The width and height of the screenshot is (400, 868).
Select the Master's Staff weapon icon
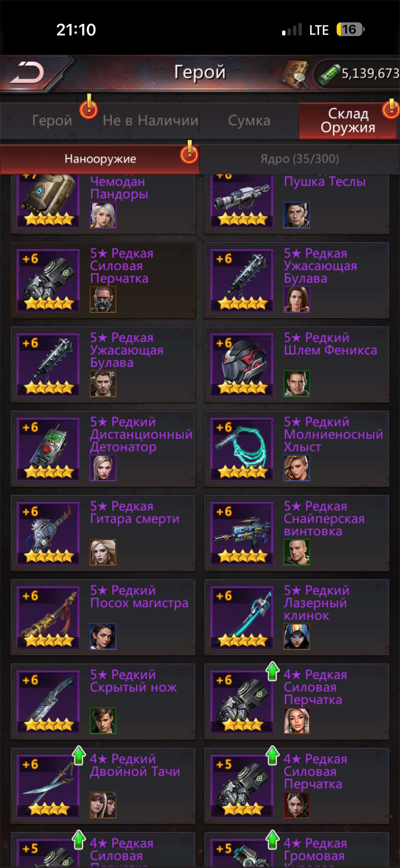tap(48, 617)
